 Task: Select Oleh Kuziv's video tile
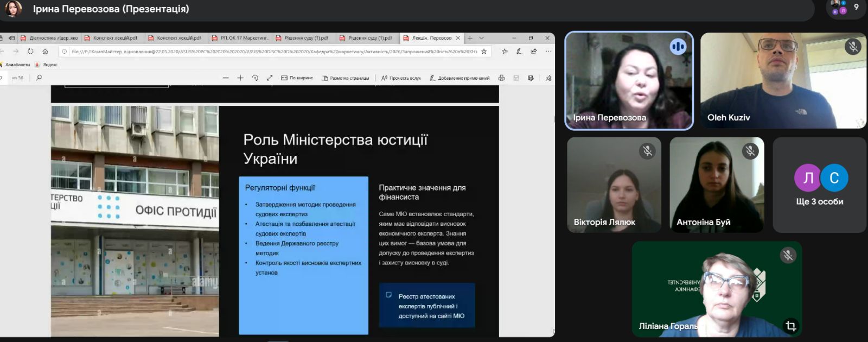pyautogui.click(x=783, y=80)
